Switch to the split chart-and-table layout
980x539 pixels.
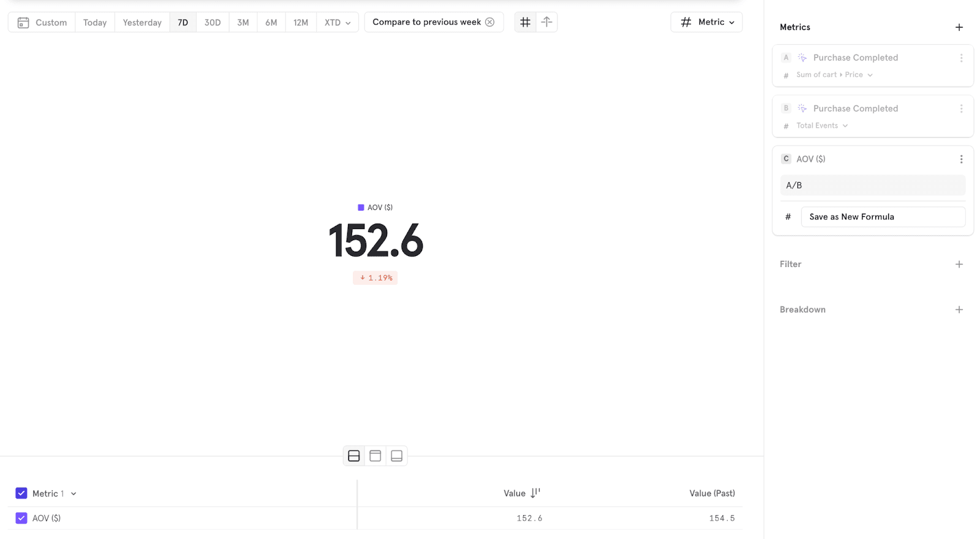(353, 456)
